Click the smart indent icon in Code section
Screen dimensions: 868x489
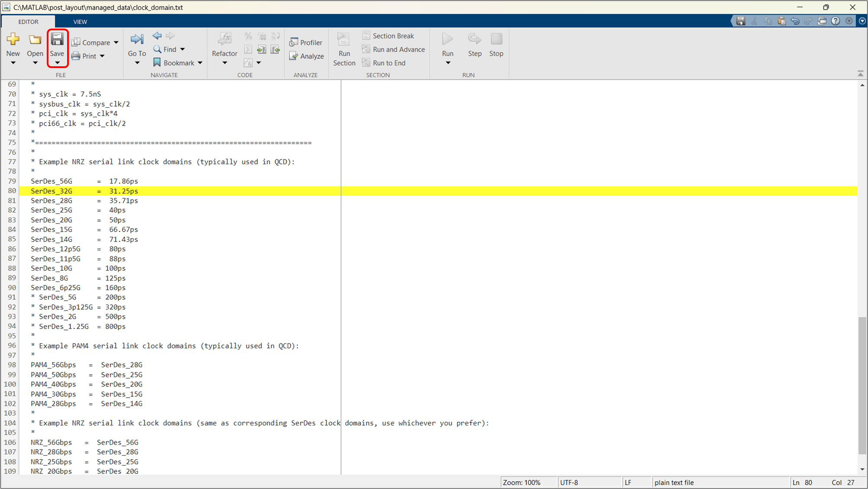(x=248, y=50)
